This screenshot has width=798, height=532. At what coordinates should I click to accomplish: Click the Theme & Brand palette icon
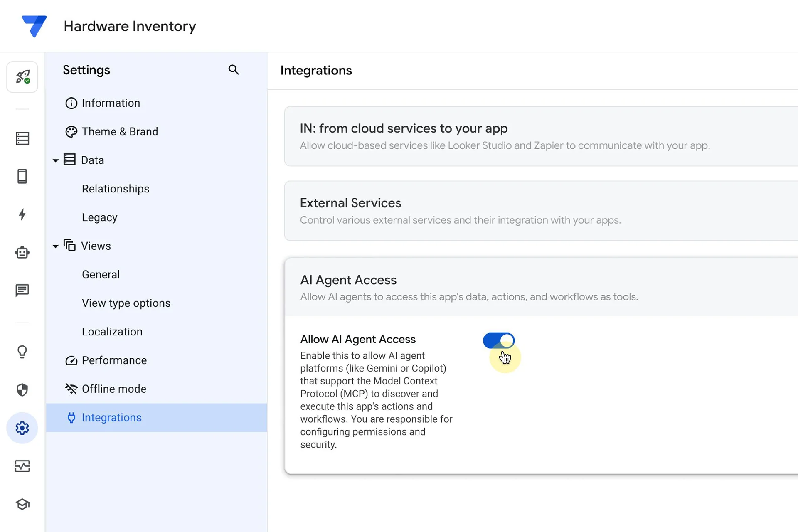pyautogui.click(x=71, y=132)
